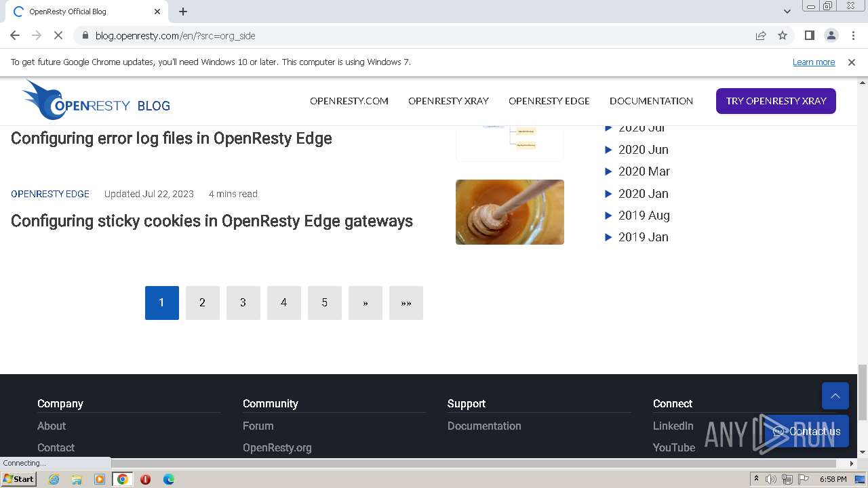This screenshot has height=488, width=868.
Task: Open the LinkedIn footer link
Action: click(x=673, y=426)
